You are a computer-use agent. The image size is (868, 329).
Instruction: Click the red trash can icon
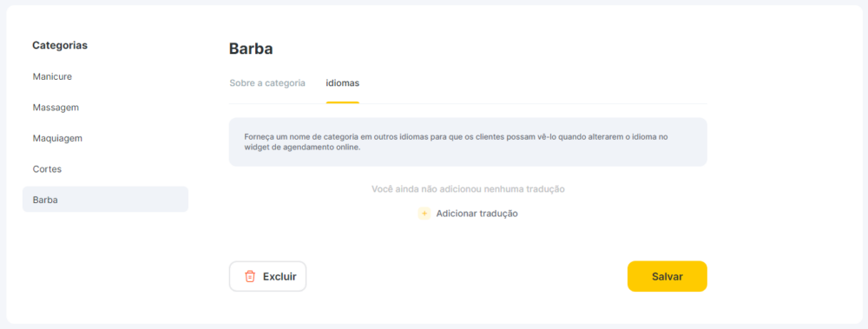click(250, 276)
